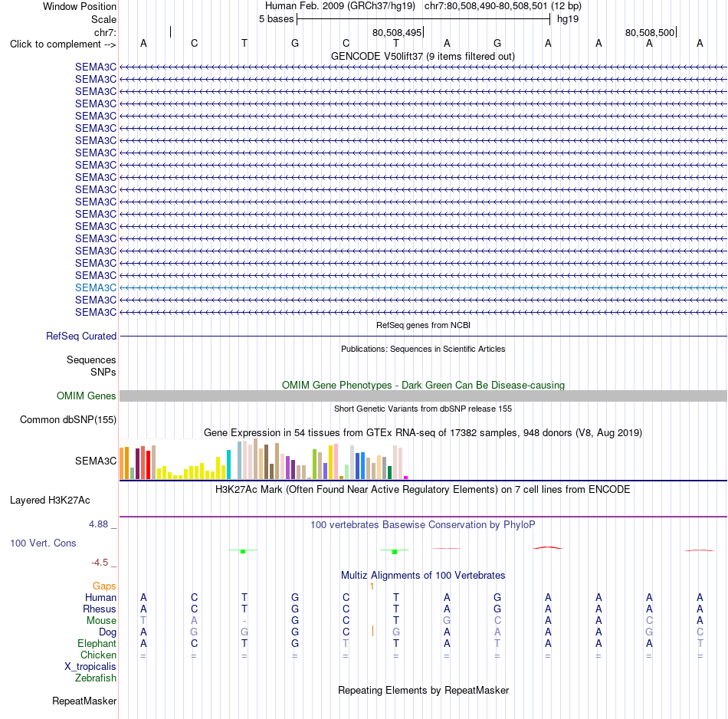Click the magenta bar in GTEx chart
728x719 pixels.
pos(406,478)
